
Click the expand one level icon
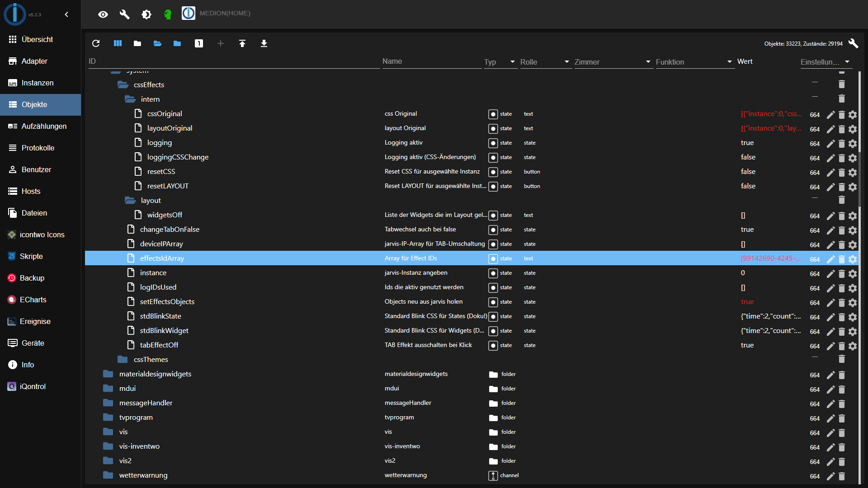point(199,43)
